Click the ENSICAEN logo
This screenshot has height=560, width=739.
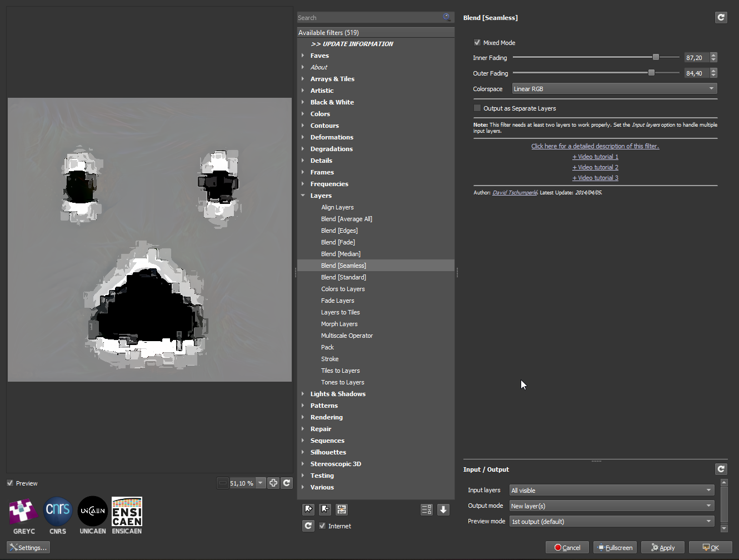click(127, 516)
